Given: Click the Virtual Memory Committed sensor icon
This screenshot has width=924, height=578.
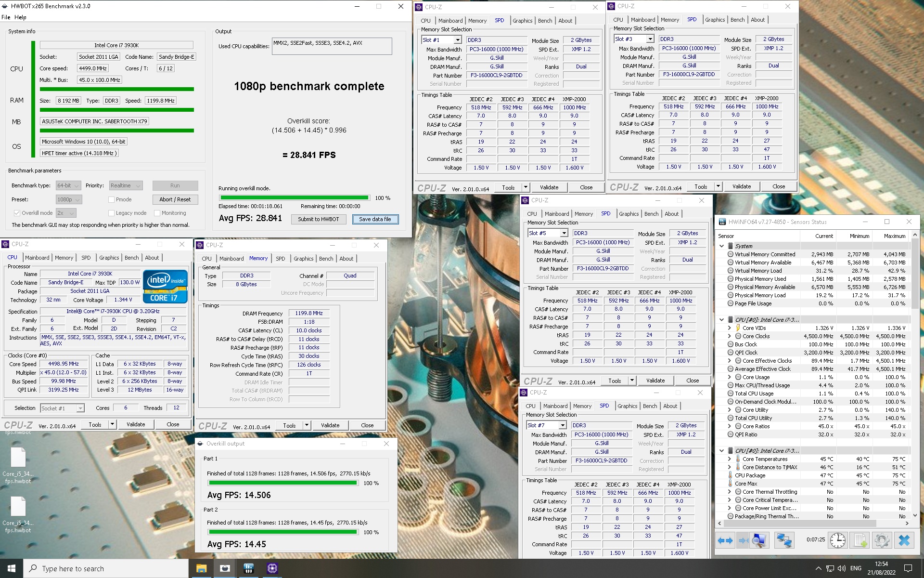Looking at the screenshot, I should click(x=731, y=254).
